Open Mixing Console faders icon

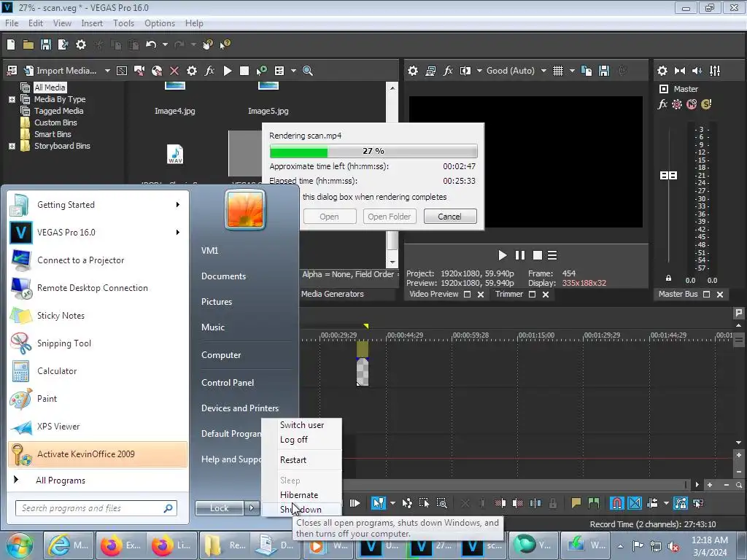(x=715, y=71)
